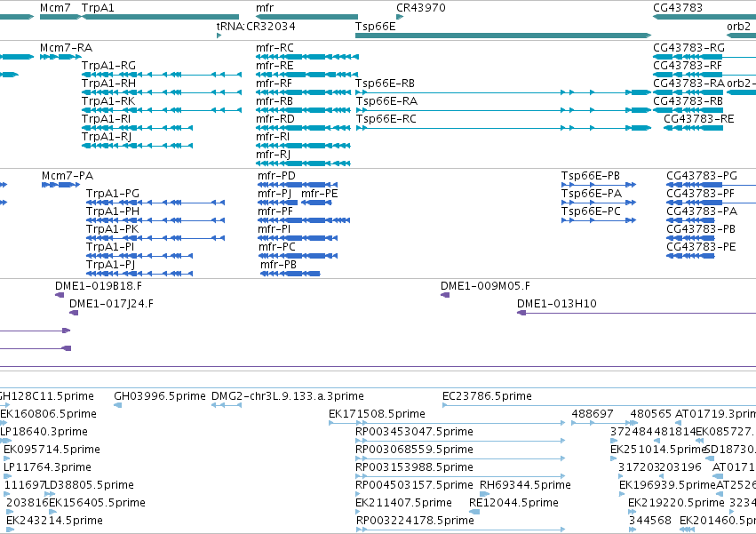The width and height of the screenshot is (756, 534).
Task: Select protein TrpA1-PK label
Action: (x=112, y=229)
